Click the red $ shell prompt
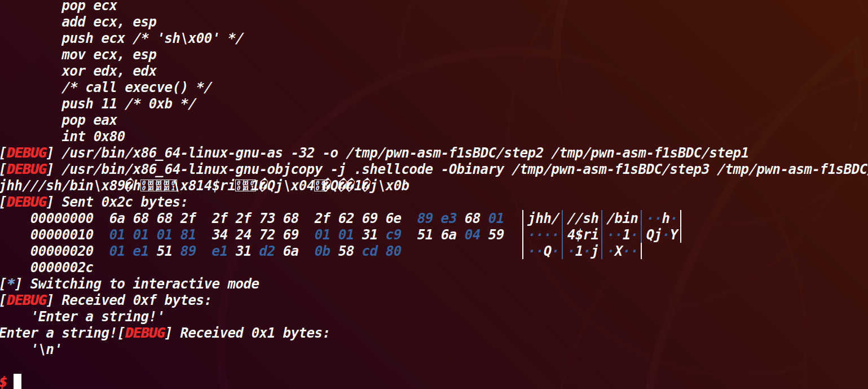The height and width of the screenshot is (389, 868). (3, 382)
